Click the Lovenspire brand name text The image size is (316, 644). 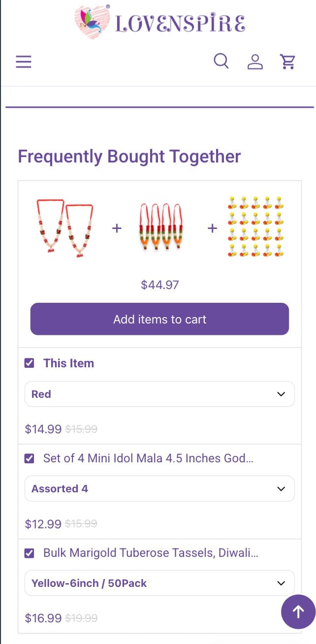[x=180, y=23]
